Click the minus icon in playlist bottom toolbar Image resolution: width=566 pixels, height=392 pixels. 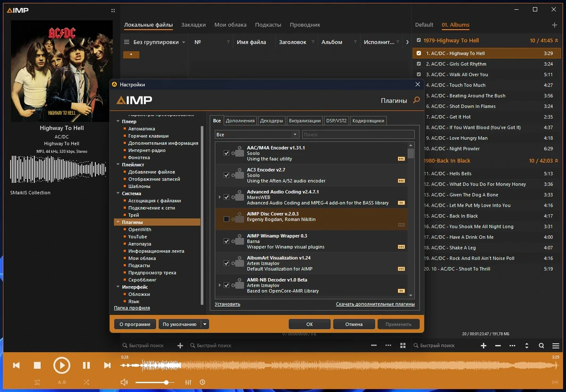[498, 345]
